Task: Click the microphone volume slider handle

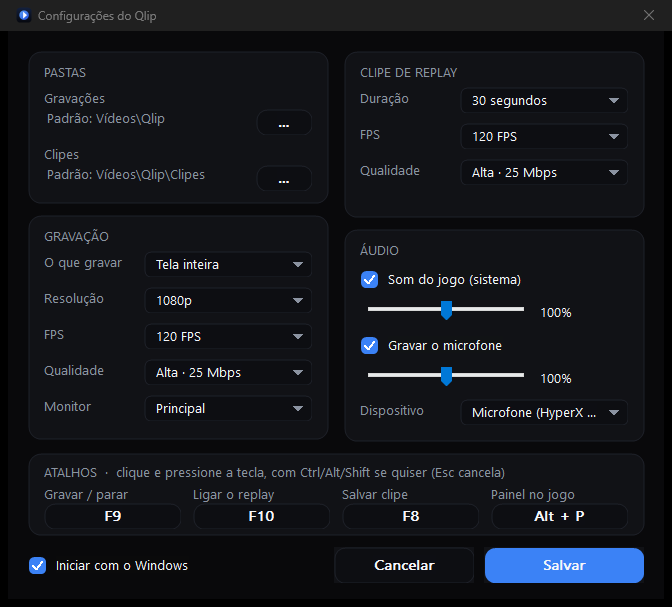Action: [x=446, y=376]
